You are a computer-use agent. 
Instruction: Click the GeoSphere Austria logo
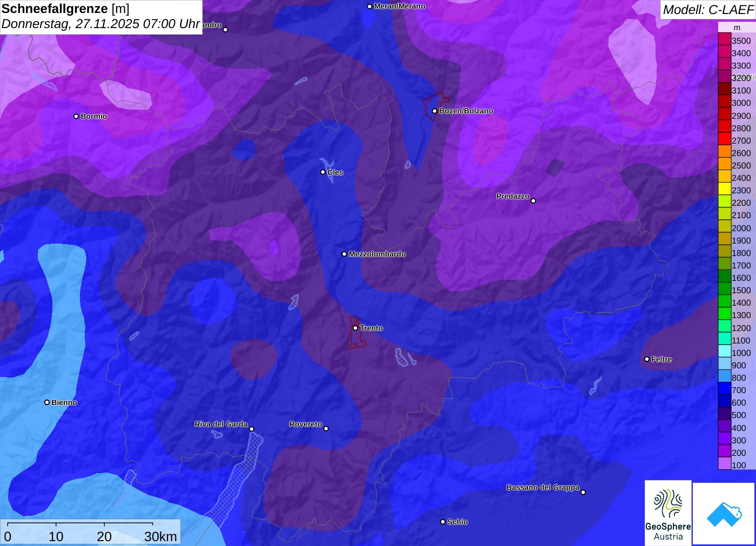pos(668,513)
